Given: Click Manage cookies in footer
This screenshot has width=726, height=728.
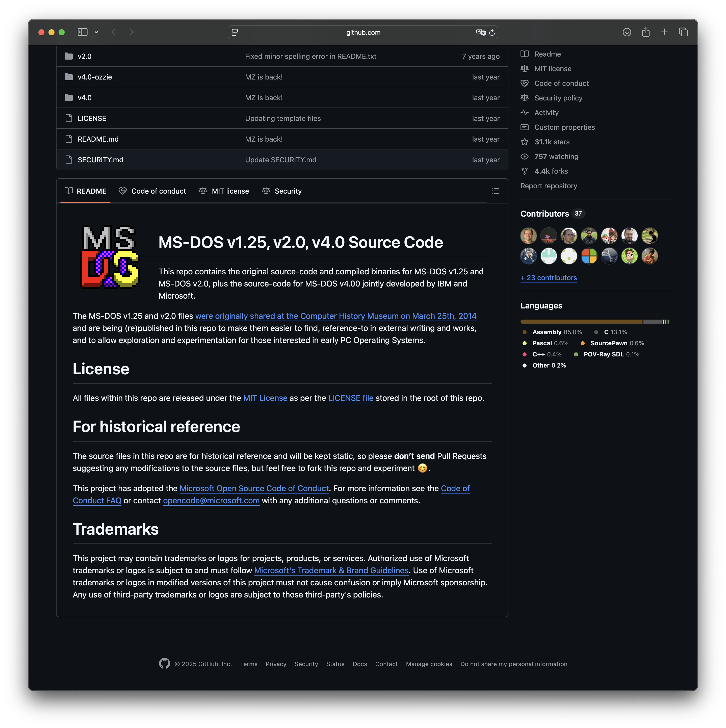Looking at the screenshot, I should tap(429, 665).
